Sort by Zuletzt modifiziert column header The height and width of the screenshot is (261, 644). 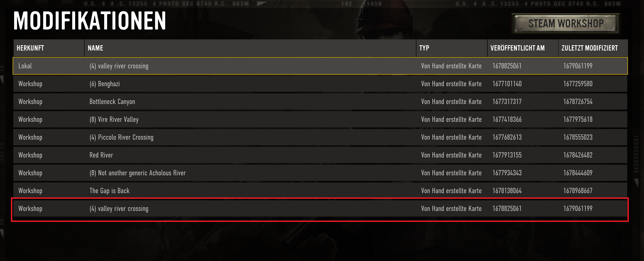tap(593, 48)
